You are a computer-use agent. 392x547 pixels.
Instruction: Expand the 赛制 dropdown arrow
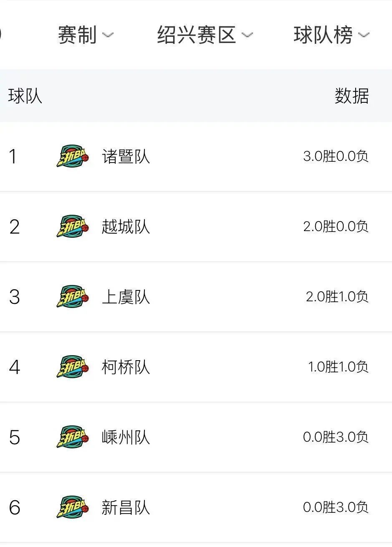coord(108,35)
